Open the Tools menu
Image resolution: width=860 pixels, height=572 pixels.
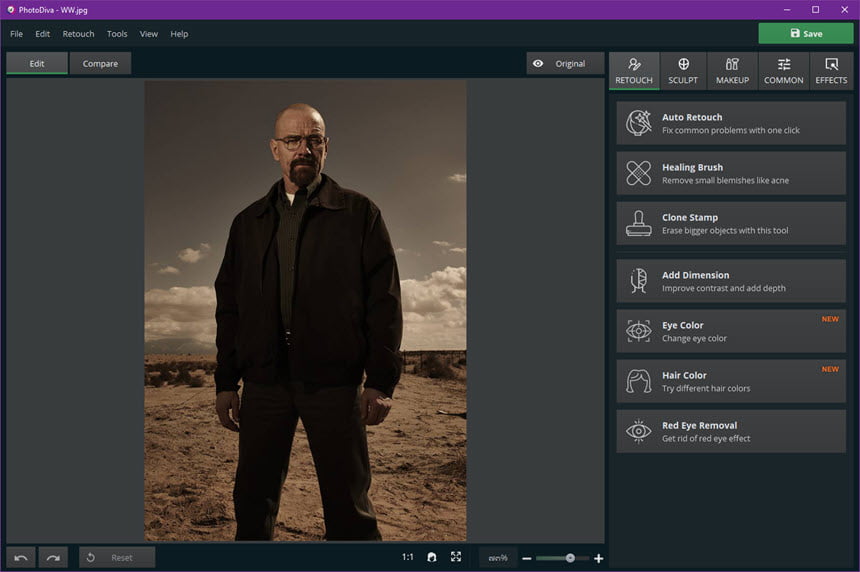point(117,34)
